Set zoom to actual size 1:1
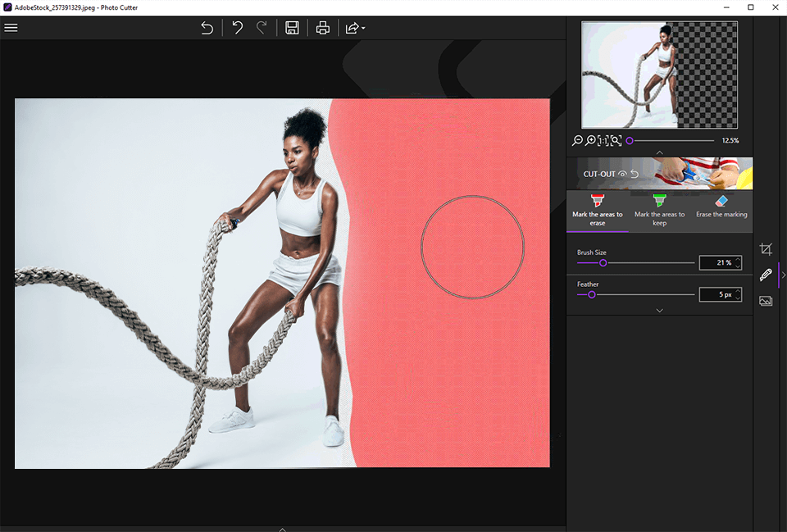 click(603, 141)
